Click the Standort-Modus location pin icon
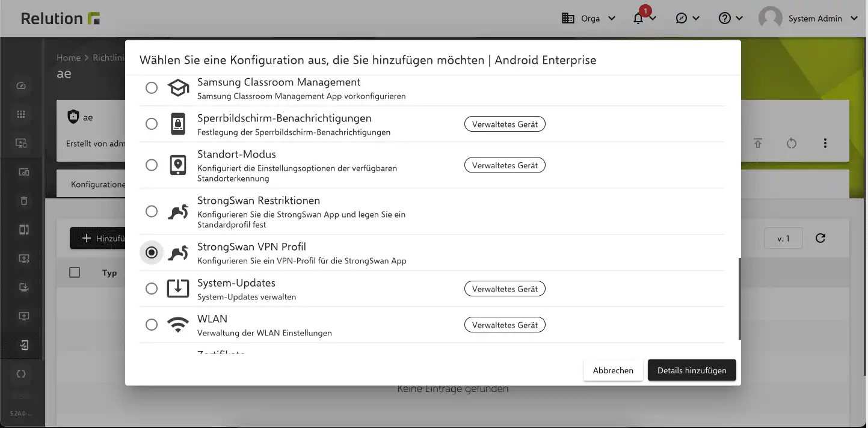 [x=178, y=165]
